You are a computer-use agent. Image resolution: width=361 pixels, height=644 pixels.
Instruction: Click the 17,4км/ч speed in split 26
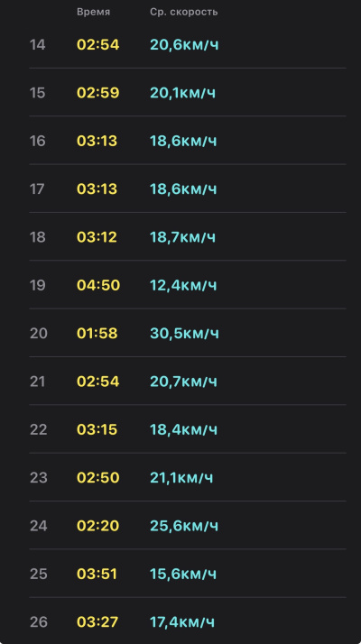pos(182,621)
